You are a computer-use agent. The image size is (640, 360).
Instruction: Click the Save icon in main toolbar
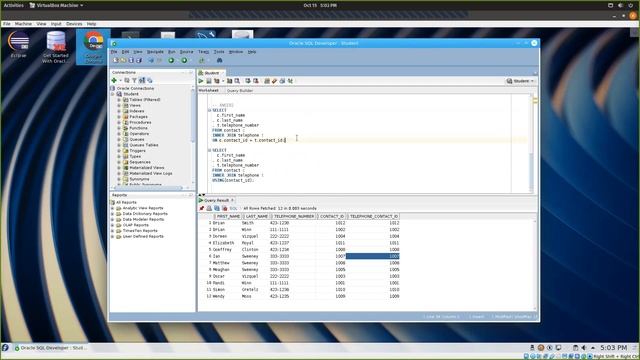[x=131, y=60]
